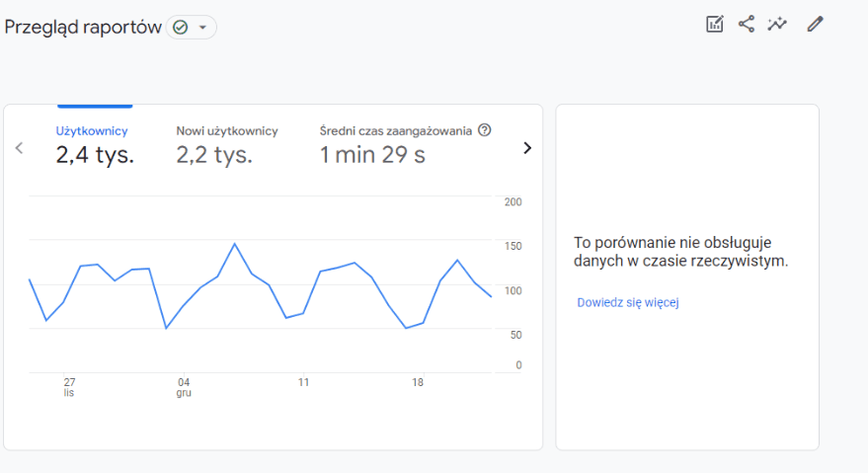Click the pencil customize report icon
This screenshot has width=868, height=473.
pyautogui.click(x=815, y=25)
